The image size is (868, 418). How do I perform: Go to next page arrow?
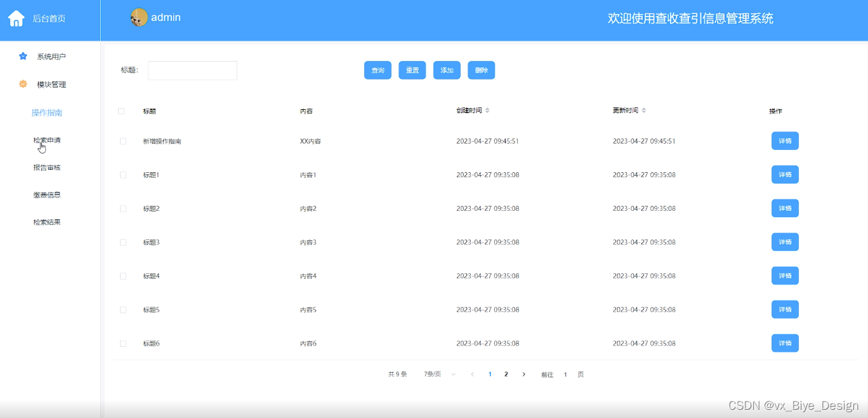pos(523,375)
